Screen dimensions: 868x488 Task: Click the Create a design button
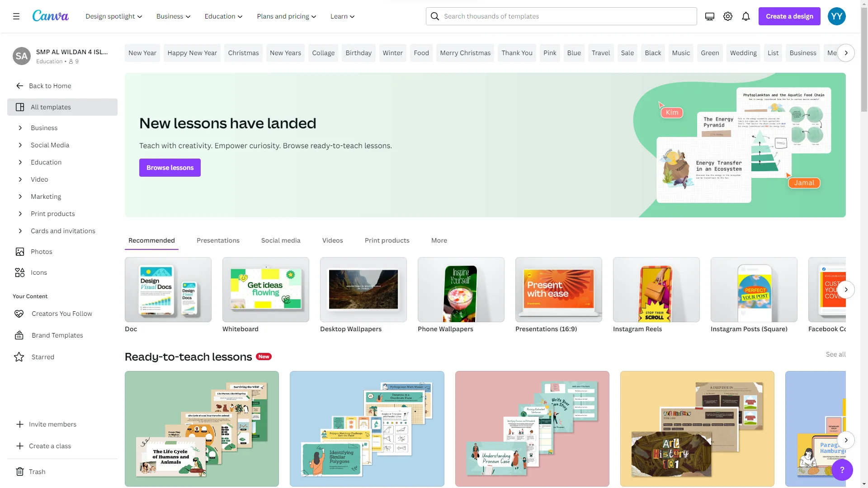(789, 16)
